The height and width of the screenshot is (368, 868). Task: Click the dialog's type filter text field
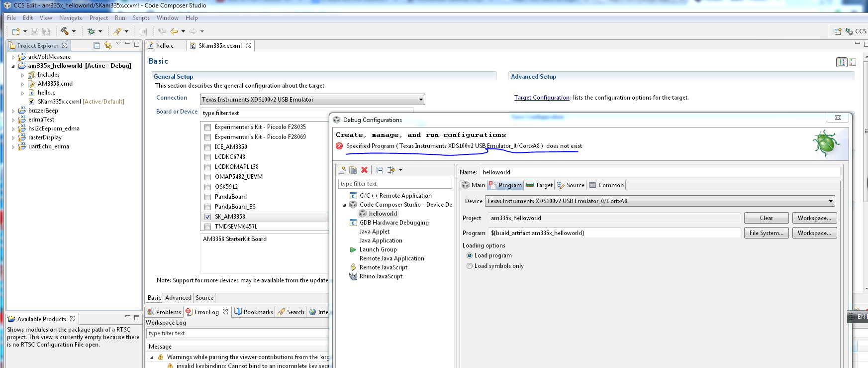(x=395, y=184)
